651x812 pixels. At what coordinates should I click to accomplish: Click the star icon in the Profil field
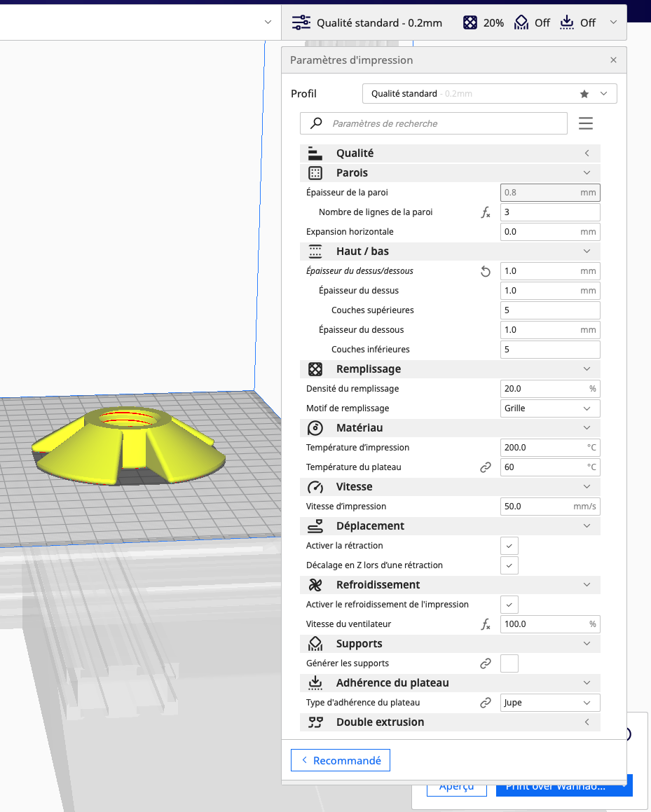pos(584,94)
